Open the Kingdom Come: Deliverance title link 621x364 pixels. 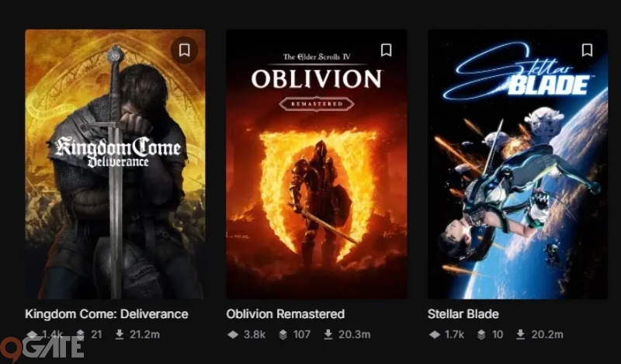[x=106, y=314]
